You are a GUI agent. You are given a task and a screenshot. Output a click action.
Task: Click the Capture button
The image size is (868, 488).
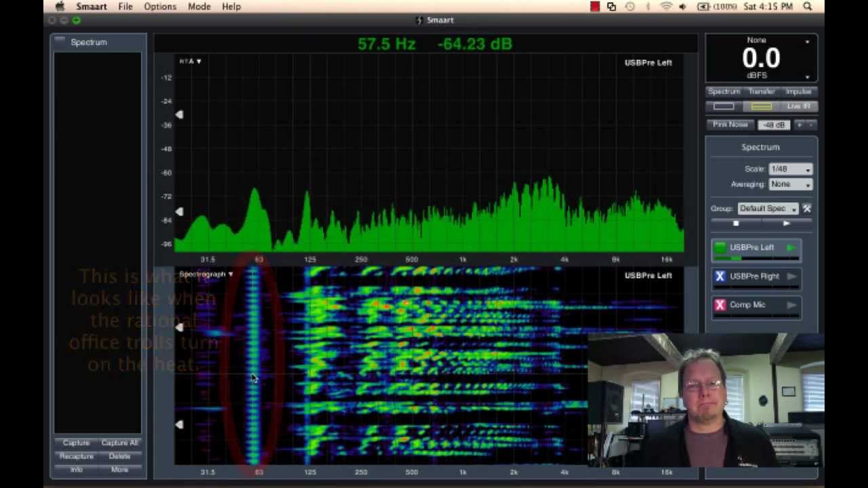click(76, 443)
